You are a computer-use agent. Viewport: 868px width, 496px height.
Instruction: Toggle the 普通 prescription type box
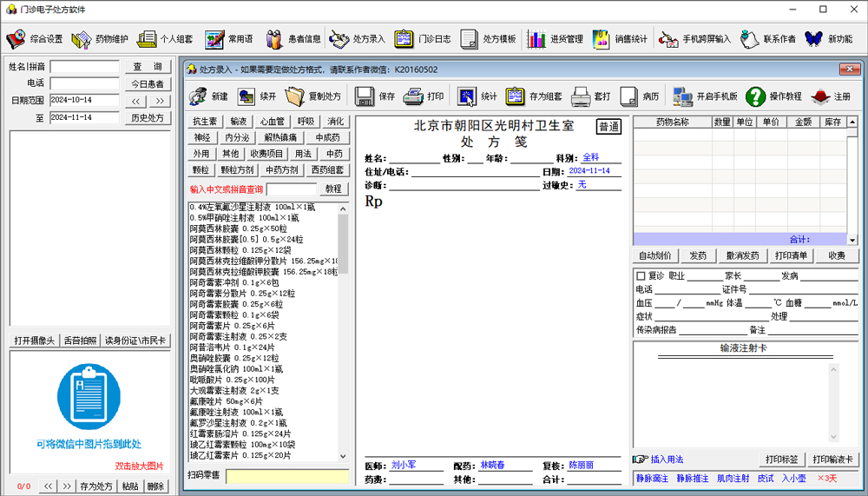[609, 127]
